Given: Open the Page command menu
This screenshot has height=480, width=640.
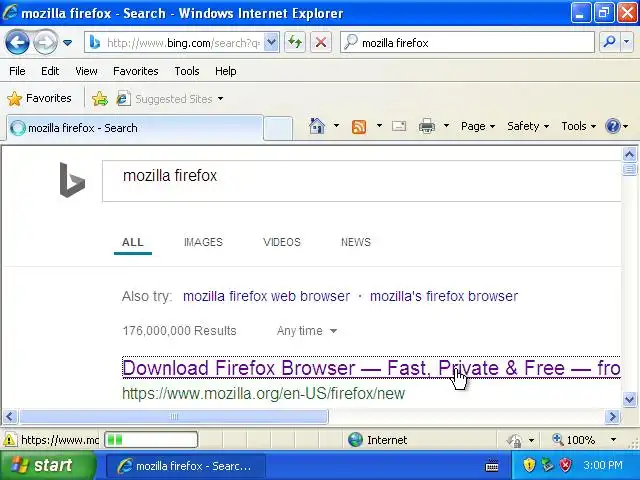Looking at the screenshot, I should click(x=478, y=126).
